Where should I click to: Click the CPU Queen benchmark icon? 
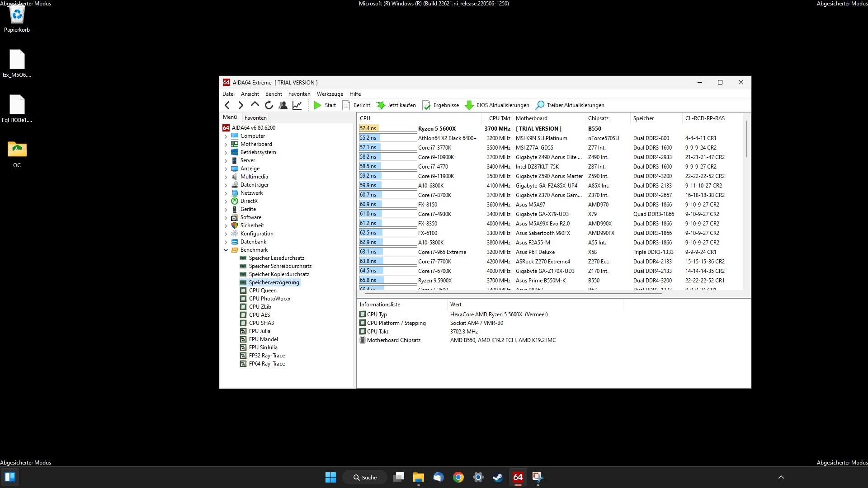point(244,290)
